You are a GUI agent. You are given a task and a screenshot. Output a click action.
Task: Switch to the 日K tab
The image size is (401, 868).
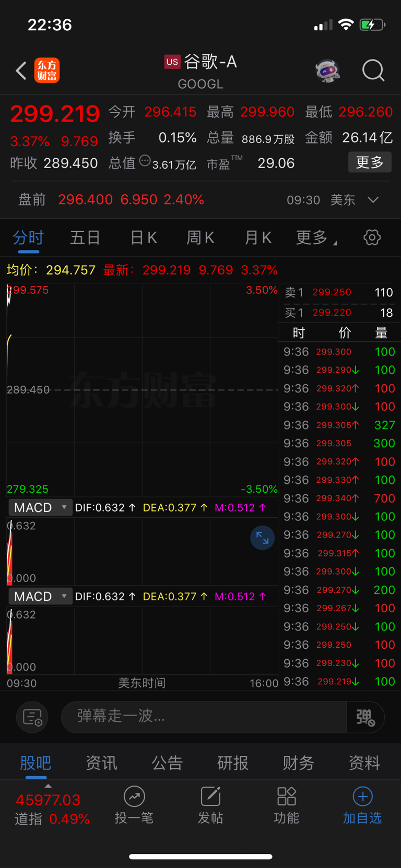coord(143,238)
